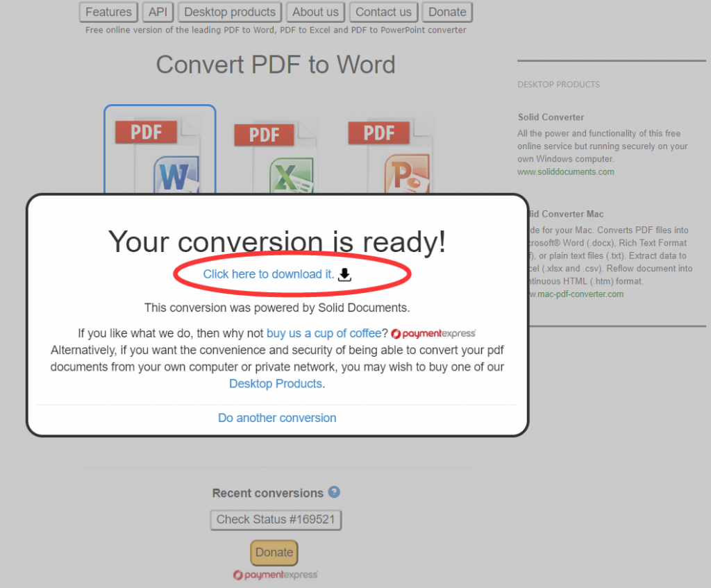This screenshot has height=588, width=711.
Task: Choose Do another conversion
Action: tap(277, 418)
